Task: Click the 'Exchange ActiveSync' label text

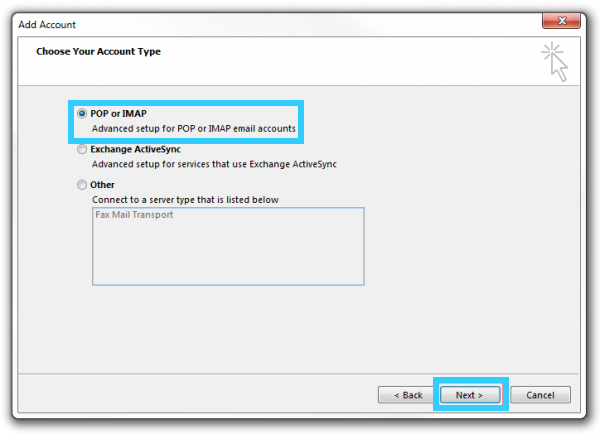Action: 135,150
